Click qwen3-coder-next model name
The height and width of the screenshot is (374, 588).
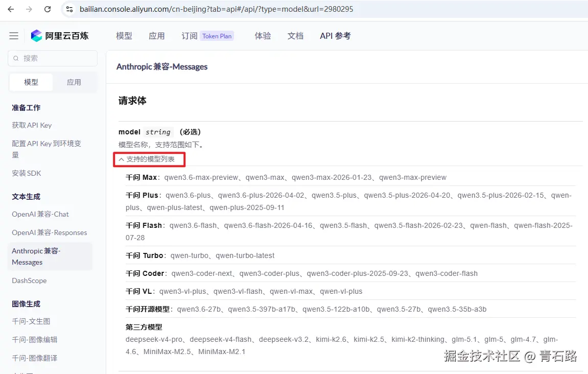(202, 273)
